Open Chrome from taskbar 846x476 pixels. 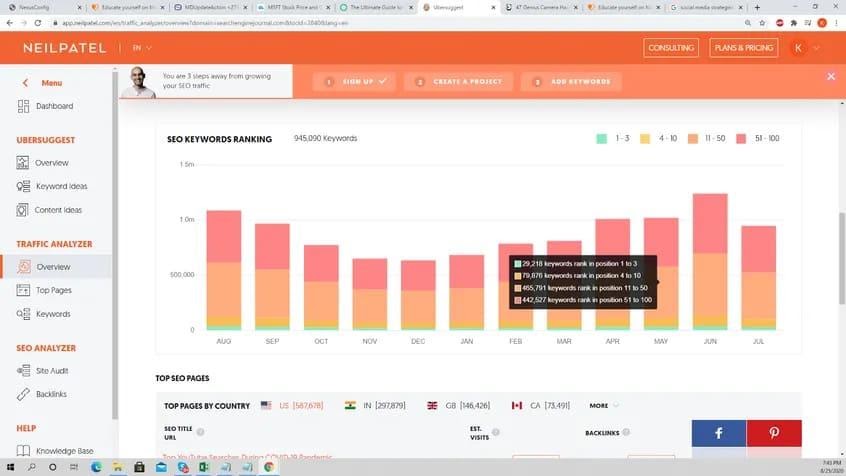click(269, 467)
